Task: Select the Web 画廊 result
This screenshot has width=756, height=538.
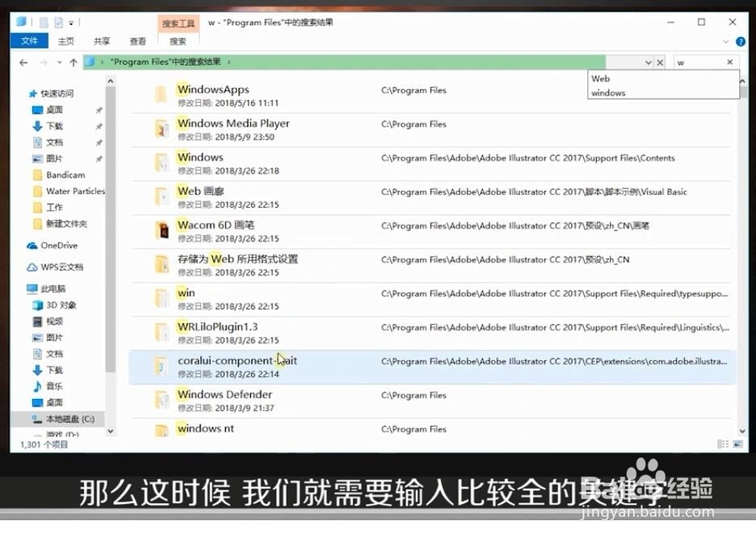Action: click(x=432, y=198)
